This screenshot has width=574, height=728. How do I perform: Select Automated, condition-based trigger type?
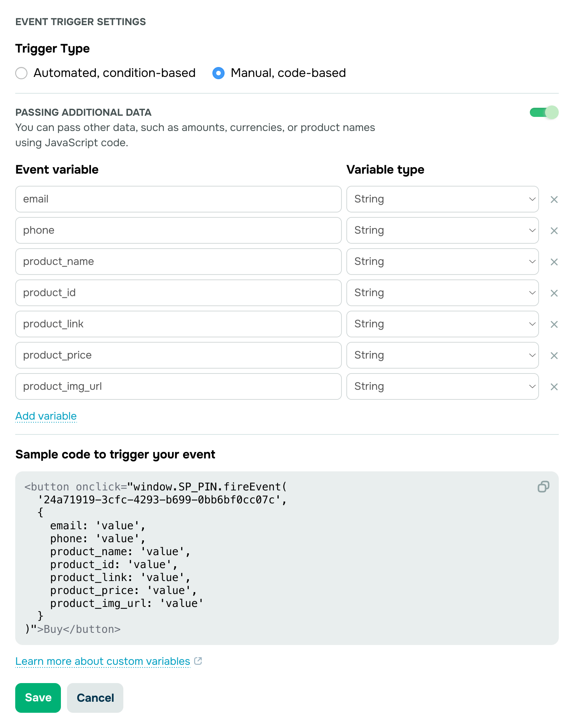click(x=22, y=73)
